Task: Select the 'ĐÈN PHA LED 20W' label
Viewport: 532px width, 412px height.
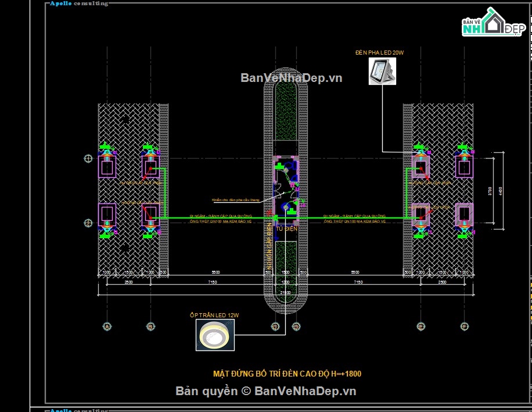Action: pos(379,53)
